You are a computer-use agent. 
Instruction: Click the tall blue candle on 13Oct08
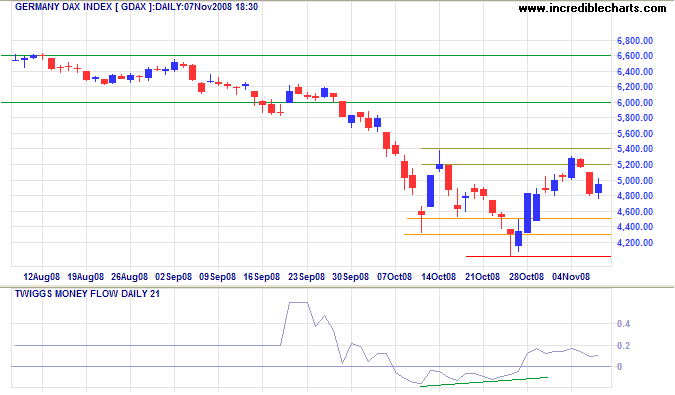430,191
